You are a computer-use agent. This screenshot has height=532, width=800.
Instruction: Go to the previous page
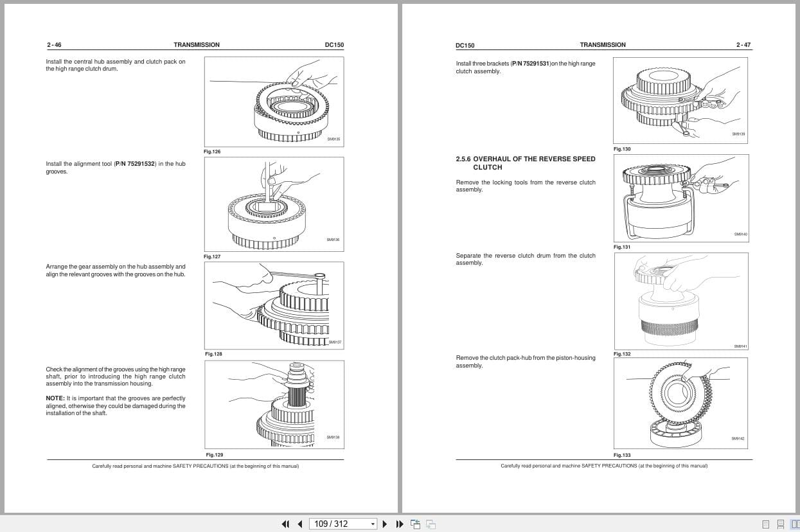300,524
